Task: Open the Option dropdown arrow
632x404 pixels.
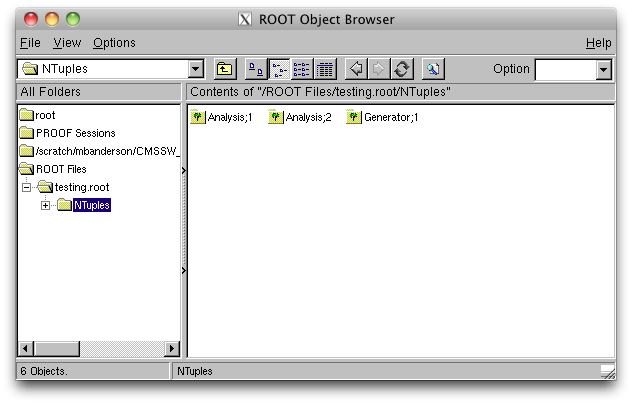Action: [x=603, y=70]
